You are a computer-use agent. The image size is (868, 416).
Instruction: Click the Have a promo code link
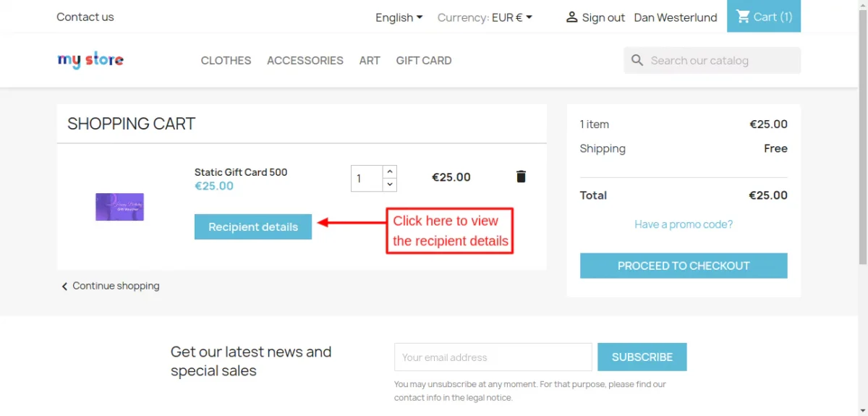point(684,224)
